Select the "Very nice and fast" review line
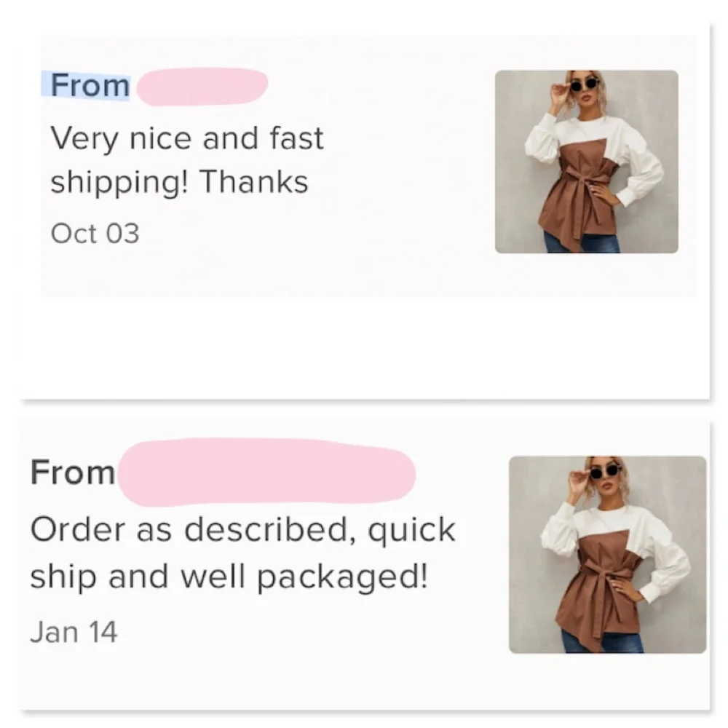Screen dimensions: 728x728 click(x=186, y=138)
